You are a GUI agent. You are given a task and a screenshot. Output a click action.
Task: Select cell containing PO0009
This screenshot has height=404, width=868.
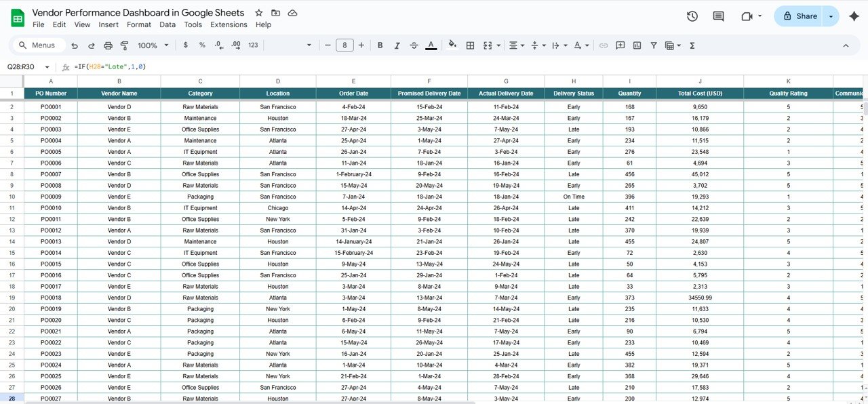coord(51,197)
